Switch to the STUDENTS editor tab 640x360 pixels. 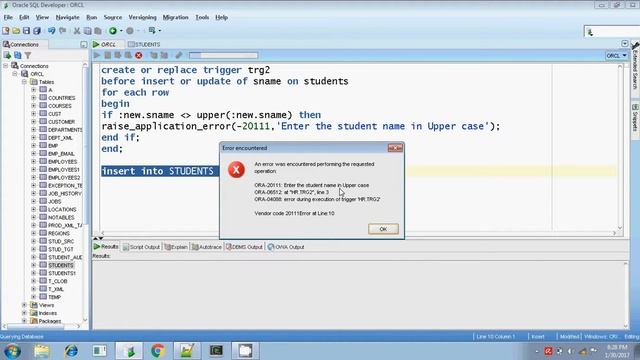tap(144, 44)
